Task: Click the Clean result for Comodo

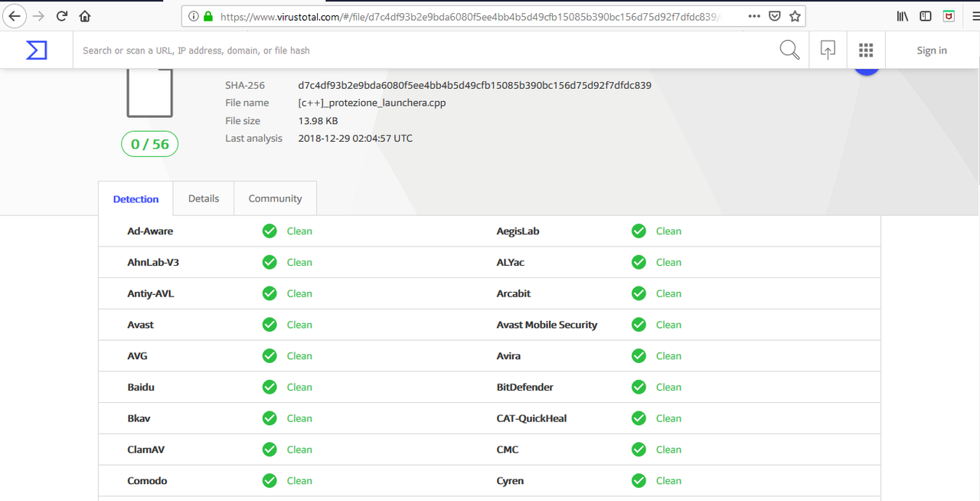Action: 299,481
